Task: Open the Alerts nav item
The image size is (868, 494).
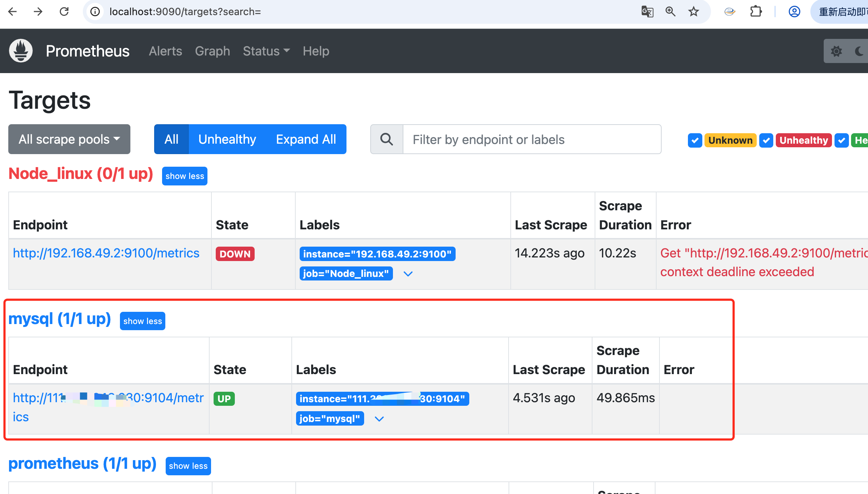Action: coord(165,51)
